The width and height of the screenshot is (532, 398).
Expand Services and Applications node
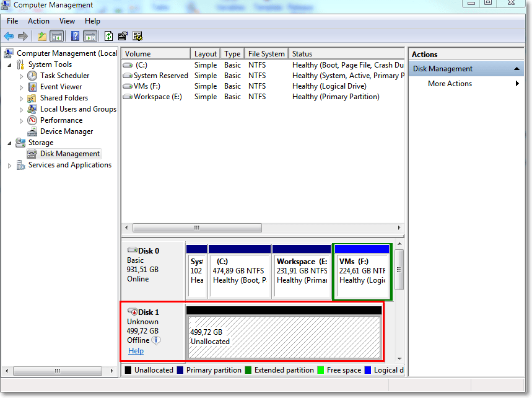tap(9, 166)
